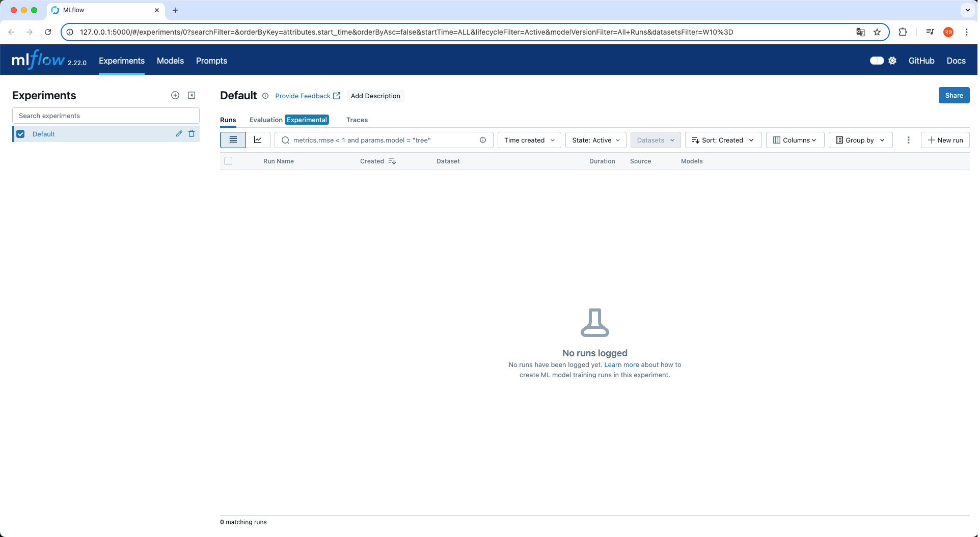980x537 pixels.
Task: Click the Search experiments input field
Action: point(106,116)
